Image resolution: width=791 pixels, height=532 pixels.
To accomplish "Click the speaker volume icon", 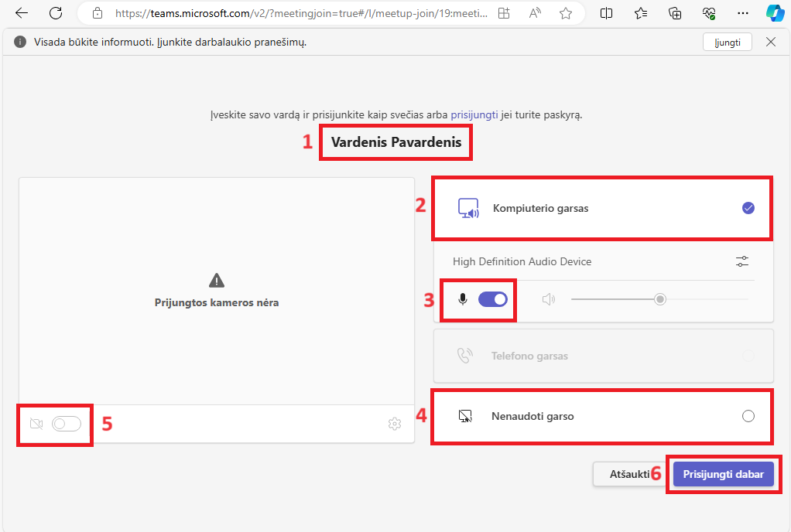I will tap(549, 299).
